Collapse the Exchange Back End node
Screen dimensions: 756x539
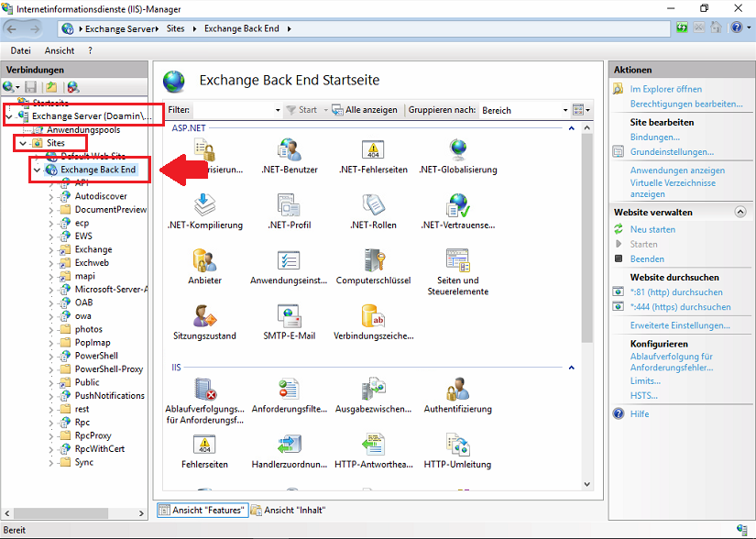[x=37, y=170]
